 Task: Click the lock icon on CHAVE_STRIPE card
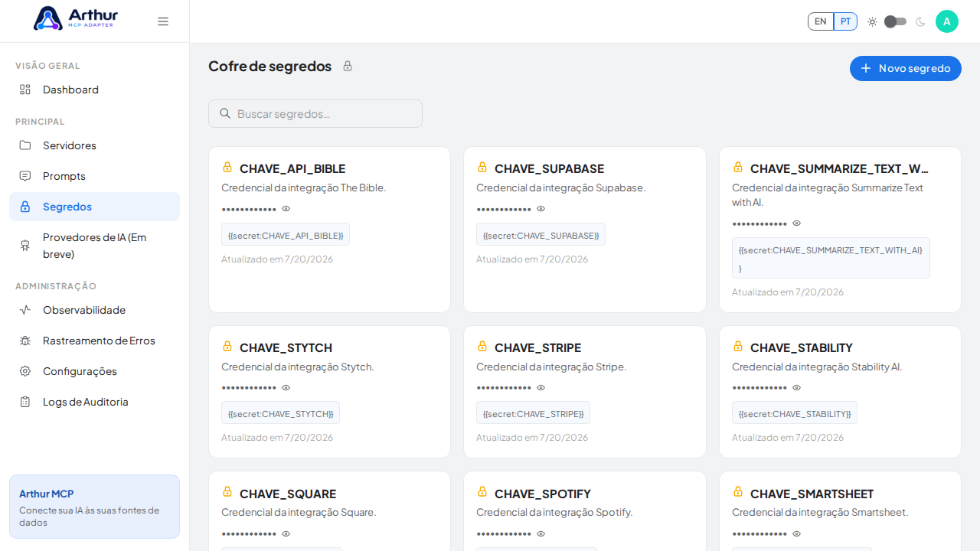(482, 346)
